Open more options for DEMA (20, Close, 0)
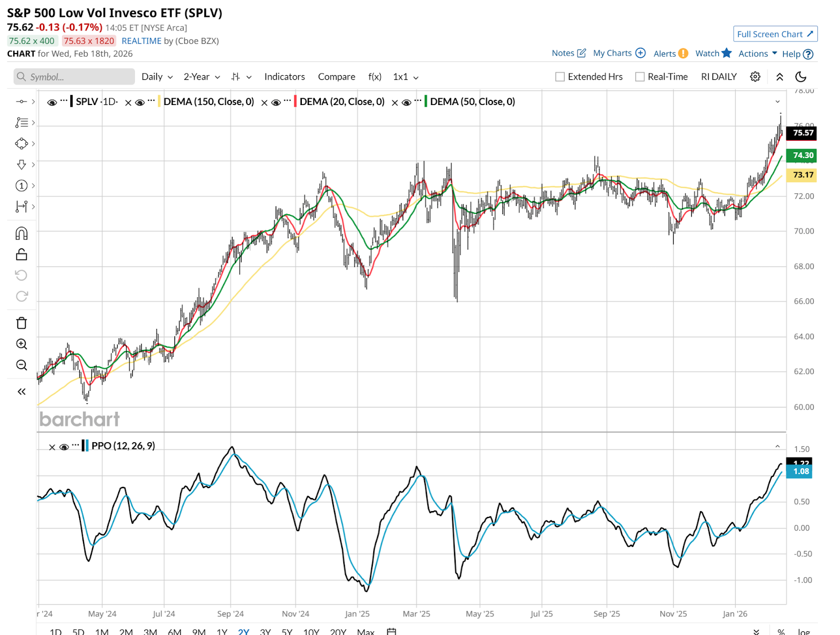The height and width of the screenshot is (635, 840). coord(287,100)
